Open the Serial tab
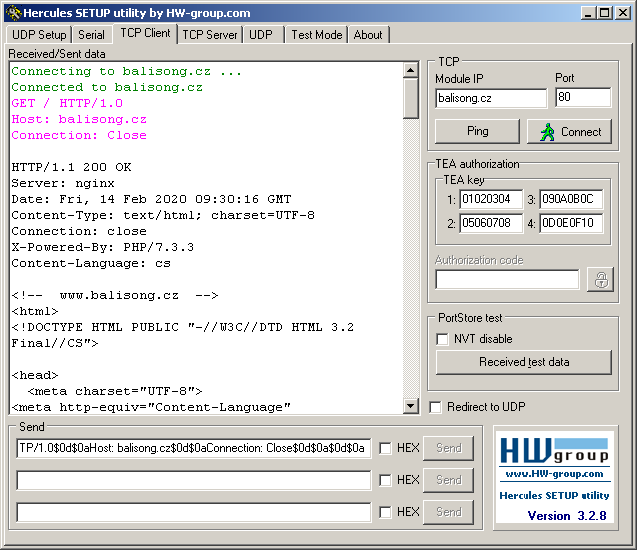Image resolution: width=637 pixels, height=550 pixels. point(91,35)
